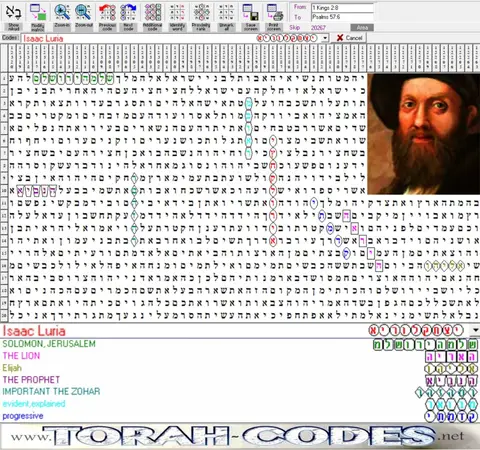Select the SOLOMON, JERUSALEM code row
The image size is (480, 450).
(240, 344)
